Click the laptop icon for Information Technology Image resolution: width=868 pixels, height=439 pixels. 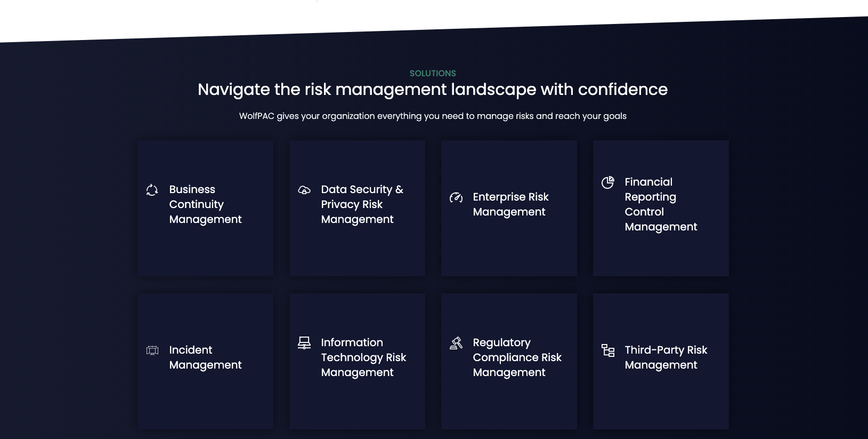click(304, 343)
